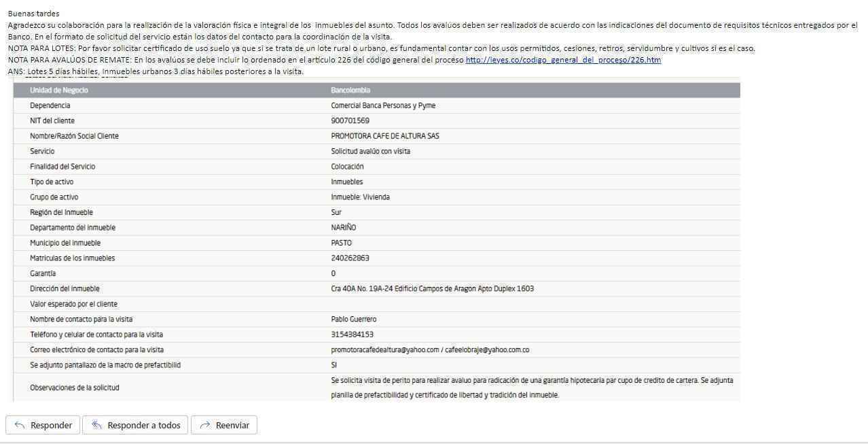Screen dimensions: 868x444
Task: Click the promotoracafedealtura@yahoo.com email address
Action: point(384,350)
